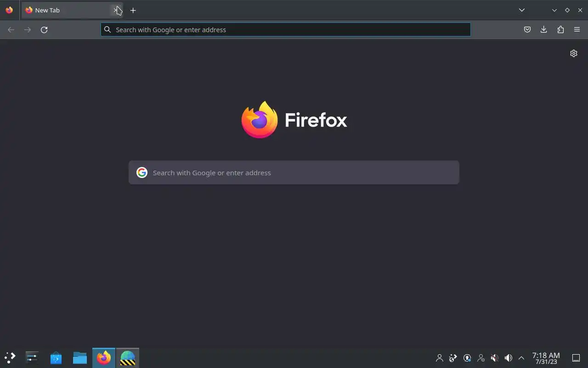This screenshot has height=368, width=588.
Task: Open the Firefox application menu
Action: tap(577, 29)
